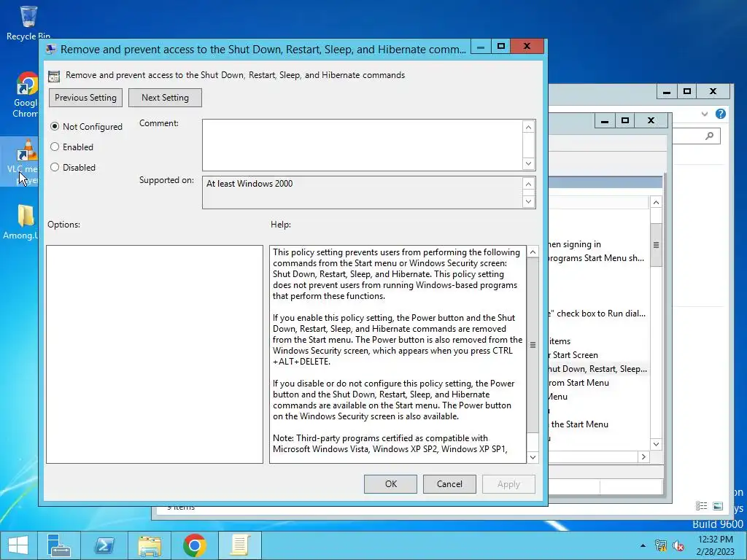
Task: Click the Comment box scroll up arrow
Action: pos(528,127)
